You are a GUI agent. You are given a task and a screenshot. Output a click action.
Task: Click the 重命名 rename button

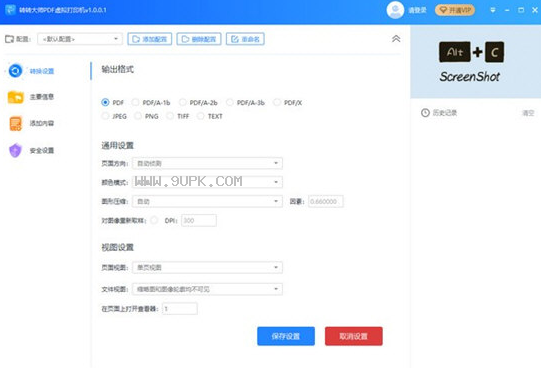click(245, 39)
